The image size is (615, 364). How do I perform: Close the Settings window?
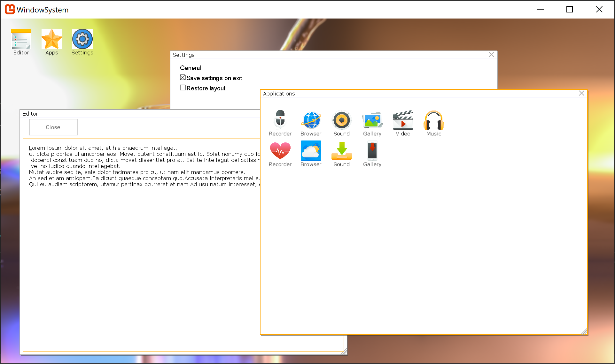[x=491, y=55]
